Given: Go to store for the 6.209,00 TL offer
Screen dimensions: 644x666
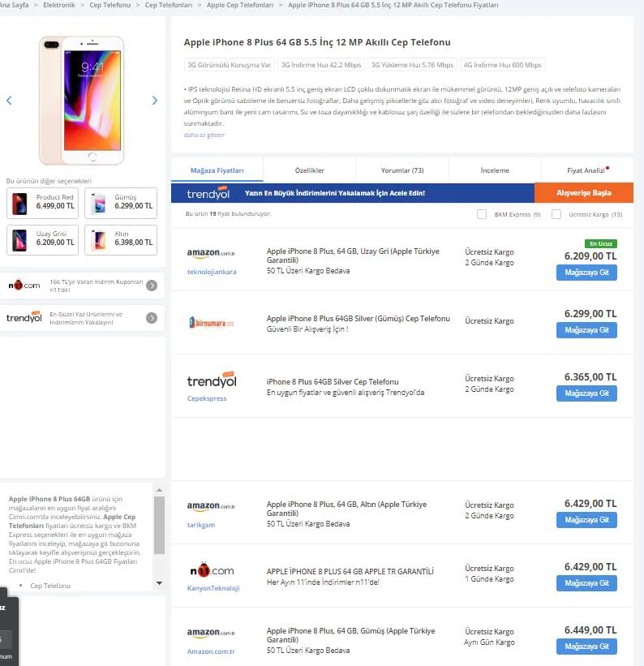Looking at the screenshot, I should coord(586,273).
